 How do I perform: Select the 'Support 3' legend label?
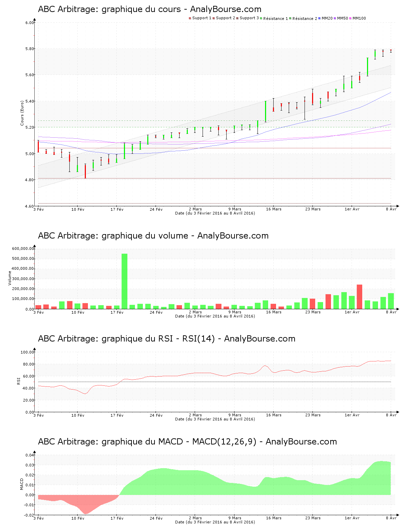249,18
